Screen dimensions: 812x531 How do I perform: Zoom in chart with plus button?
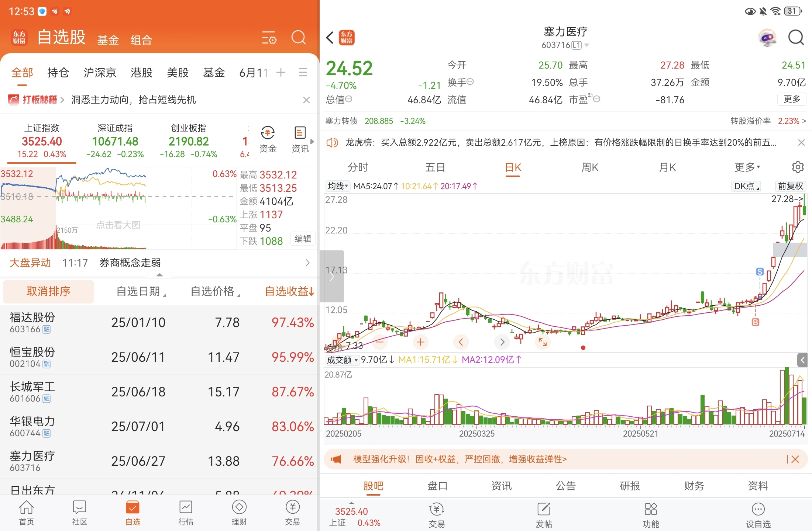click(420, 342)
